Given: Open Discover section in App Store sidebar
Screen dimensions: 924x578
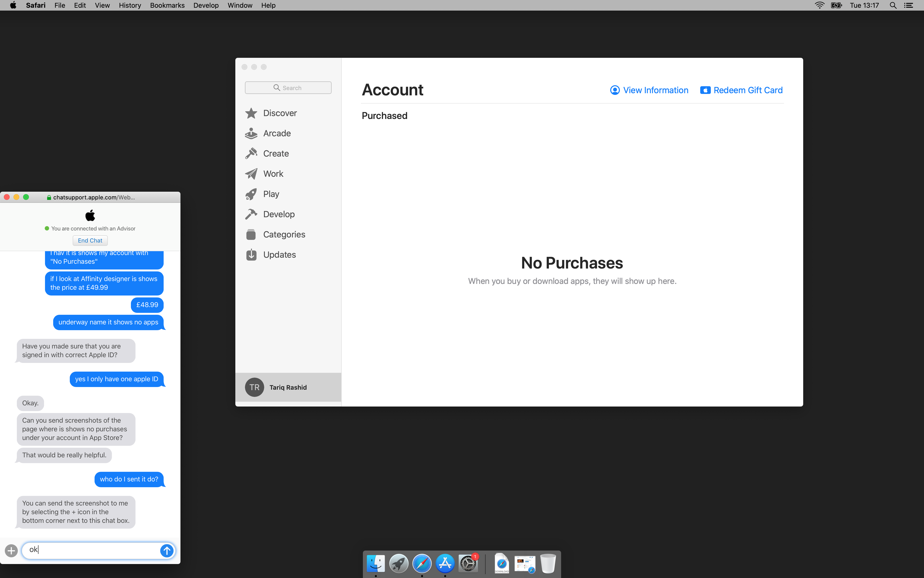Looking at the screenshot, I should point(271,113).
